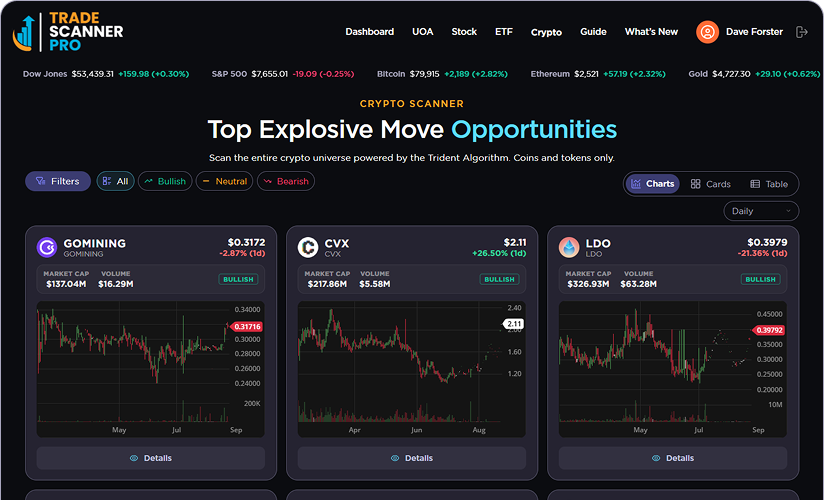Open the Crypto nav item
The image size is (824, 500).
pos(546,32)
